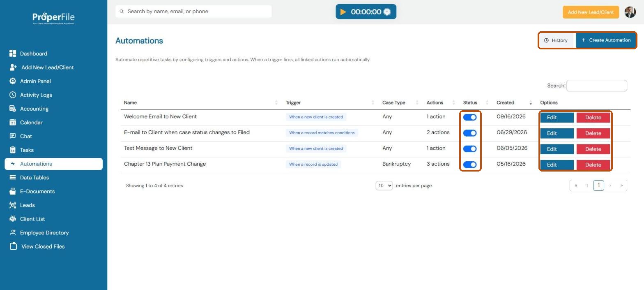Click the Tasks clipboard icon
The width and height of the screenshot is (644, 290).
click(x=13, y=150)
